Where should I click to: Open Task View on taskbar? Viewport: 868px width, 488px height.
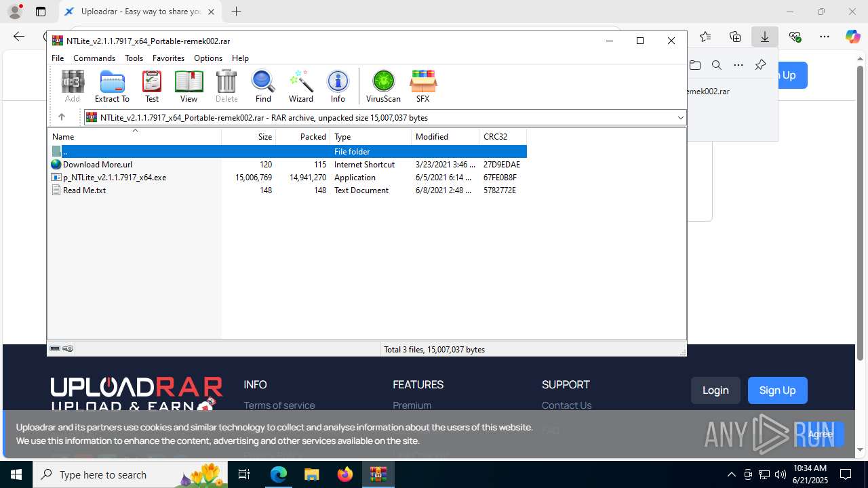[245, 474]
